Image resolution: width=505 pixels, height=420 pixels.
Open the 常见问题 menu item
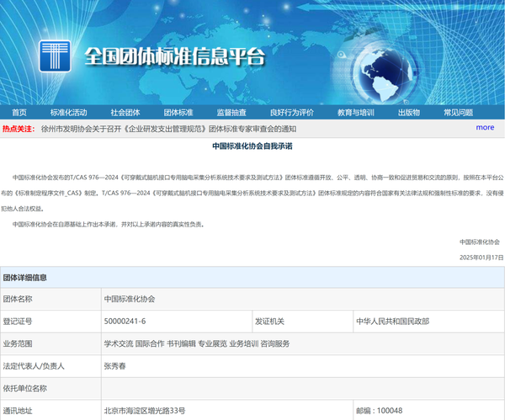tap(459, 113)
